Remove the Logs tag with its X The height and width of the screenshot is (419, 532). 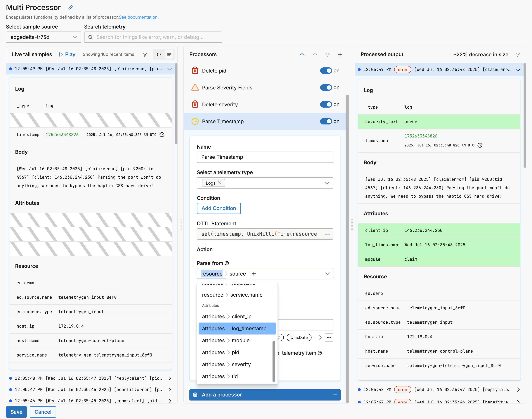(220, 183)
